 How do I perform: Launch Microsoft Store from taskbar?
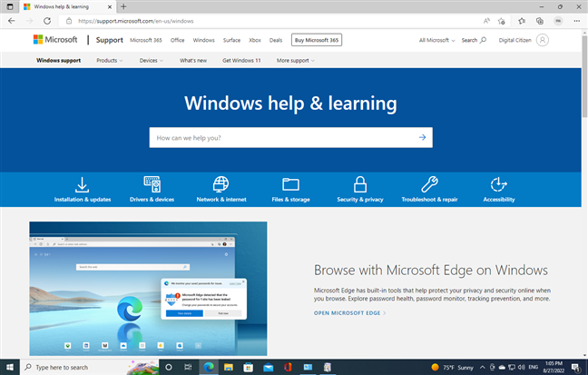tap(249, 367)
